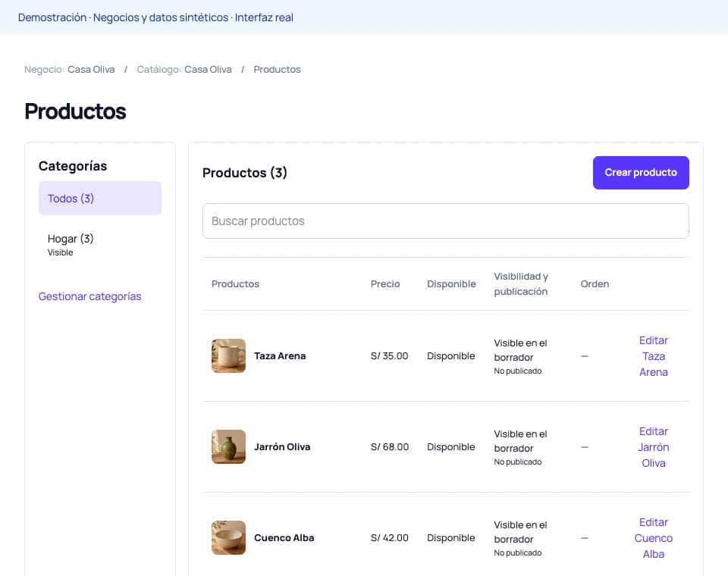Focus the Buscar productos search field
The width and height of the screenshot is (728, 576).
[446, 221]
